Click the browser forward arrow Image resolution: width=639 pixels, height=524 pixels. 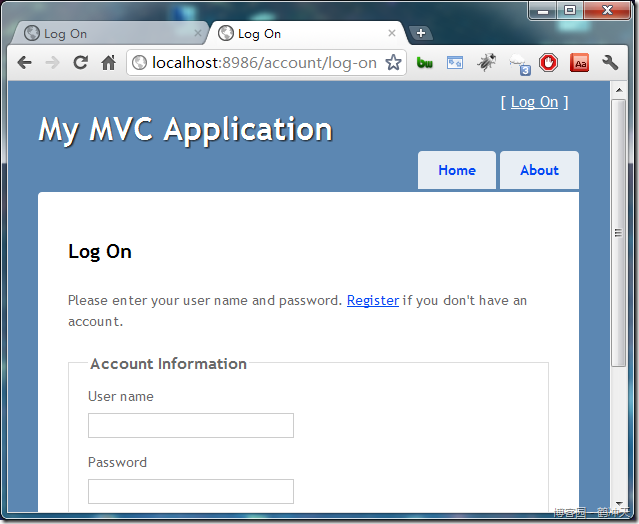click(x=53, y=63)
